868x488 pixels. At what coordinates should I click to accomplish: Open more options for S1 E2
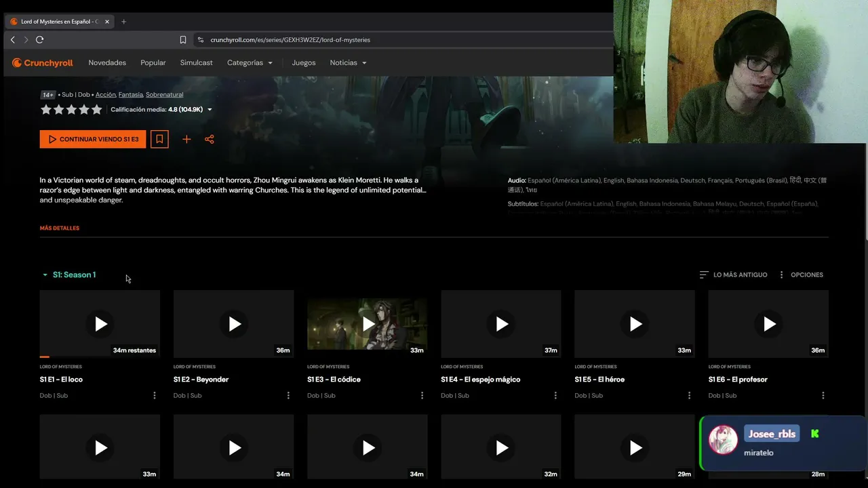coord(288,395)
